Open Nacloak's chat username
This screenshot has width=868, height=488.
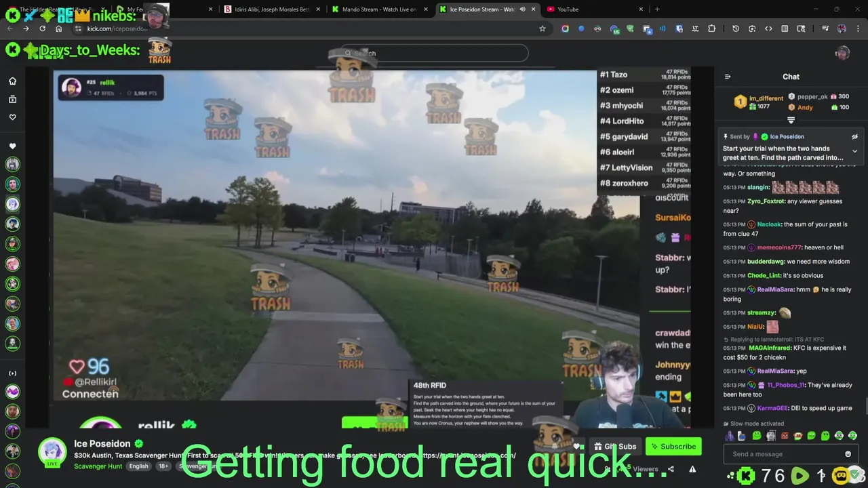point(769,224)
